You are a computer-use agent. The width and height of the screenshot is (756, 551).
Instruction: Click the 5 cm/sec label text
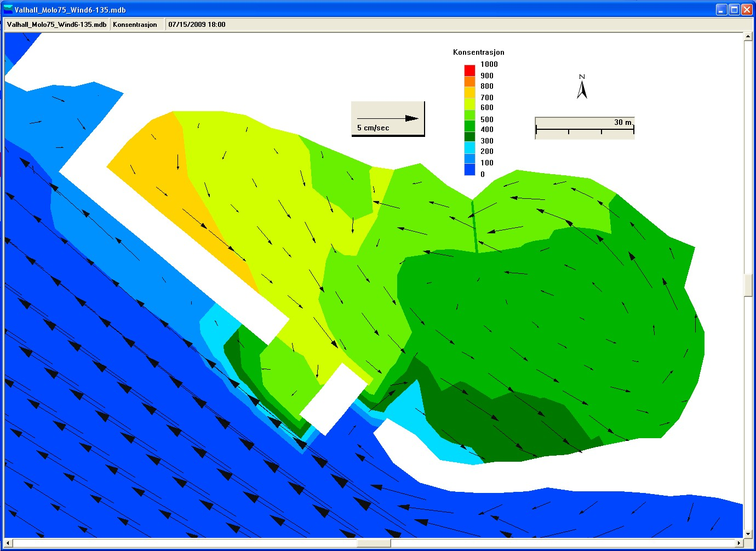coord(373,128)
